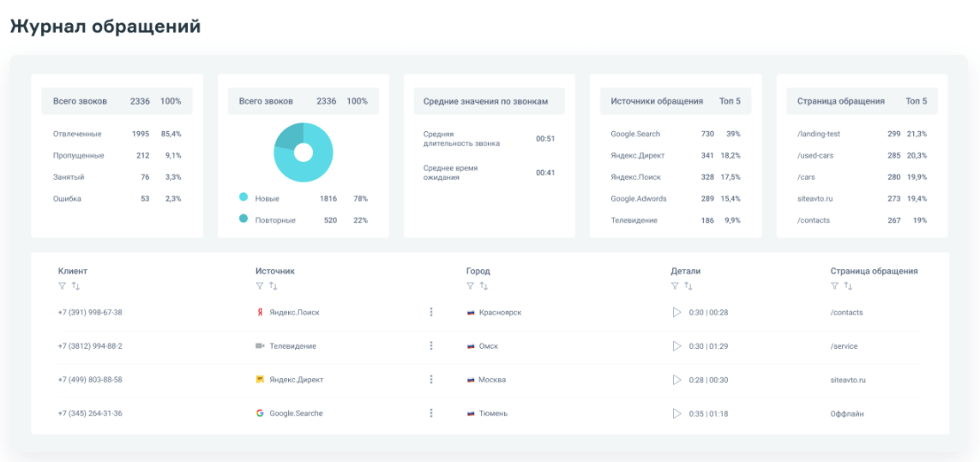Expand the options menu for Яндекс.Директ row
The height and width of the screenshot is (462, 980).
pyautogui.click(x=431, y=380)
